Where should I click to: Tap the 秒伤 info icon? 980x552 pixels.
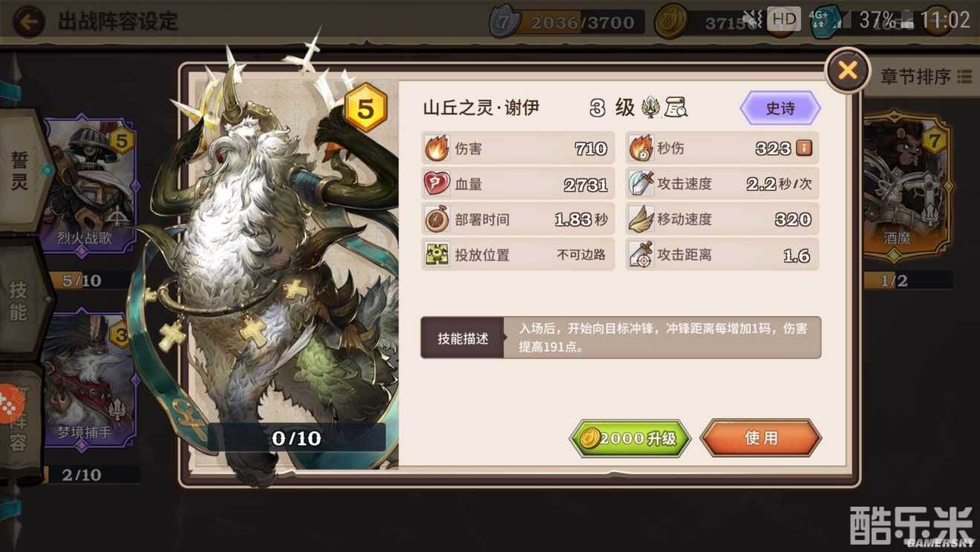click(x=803, y=149)
